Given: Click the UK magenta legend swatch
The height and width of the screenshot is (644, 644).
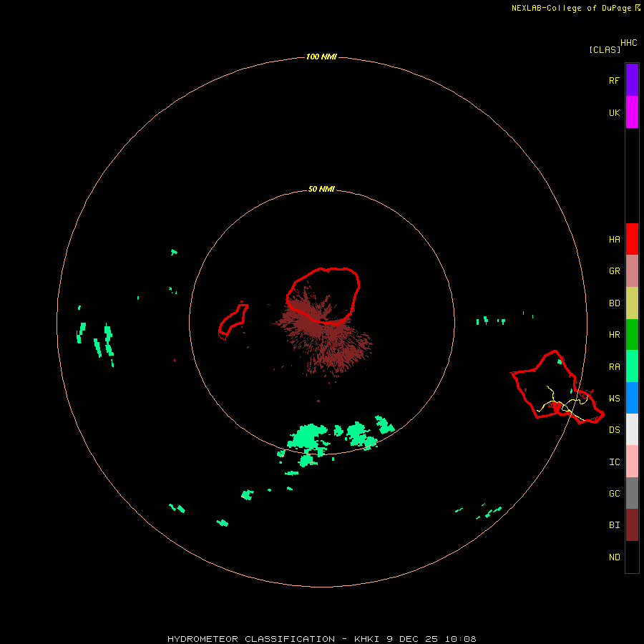Looking at the screenshot, I should (632, 112).
